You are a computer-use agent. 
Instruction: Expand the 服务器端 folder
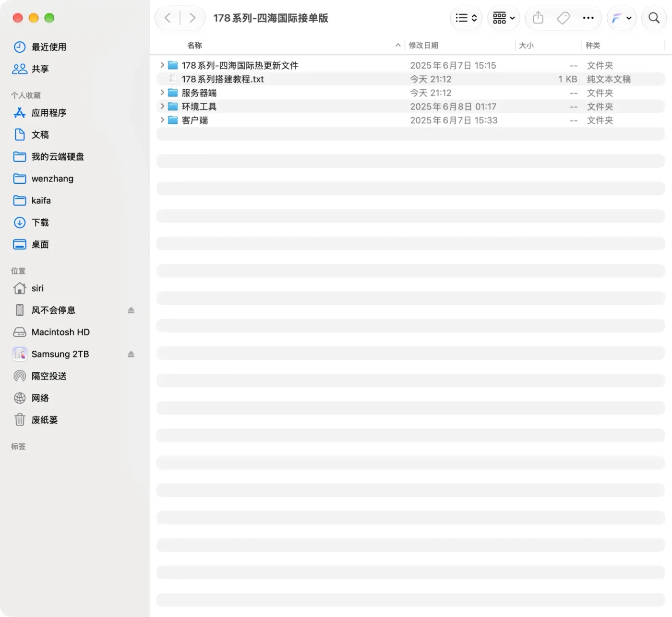[x=162, y=93]
